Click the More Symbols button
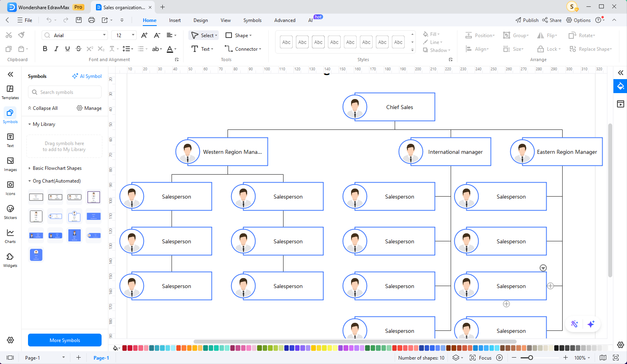Image resolution: width=627 pixels, height=364 pixels. click(x=65, y=340)
